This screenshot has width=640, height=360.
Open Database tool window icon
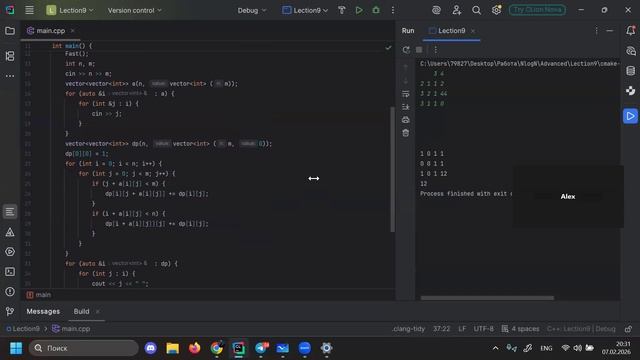(x=631, y=71)
